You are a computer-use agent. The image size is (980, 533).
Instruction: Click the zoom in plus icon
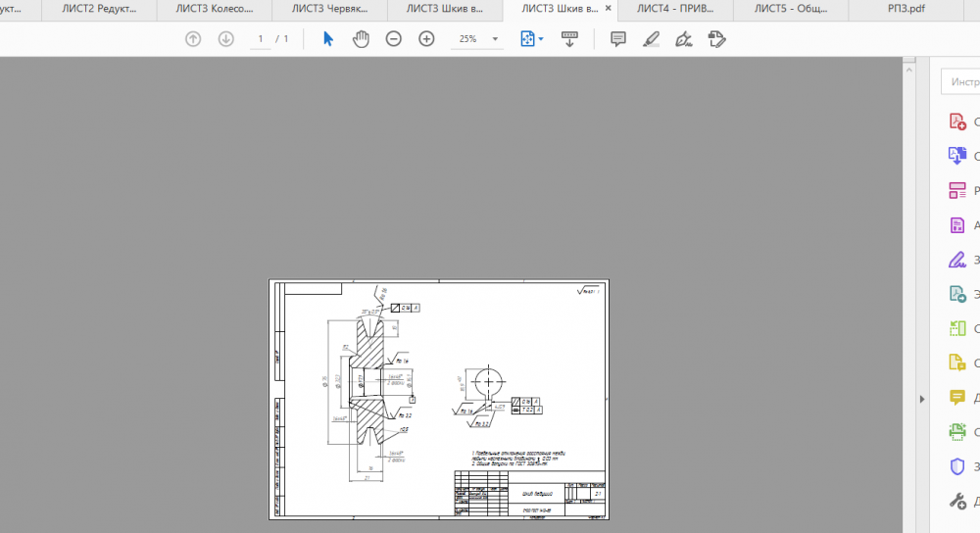tap(426, 39)
